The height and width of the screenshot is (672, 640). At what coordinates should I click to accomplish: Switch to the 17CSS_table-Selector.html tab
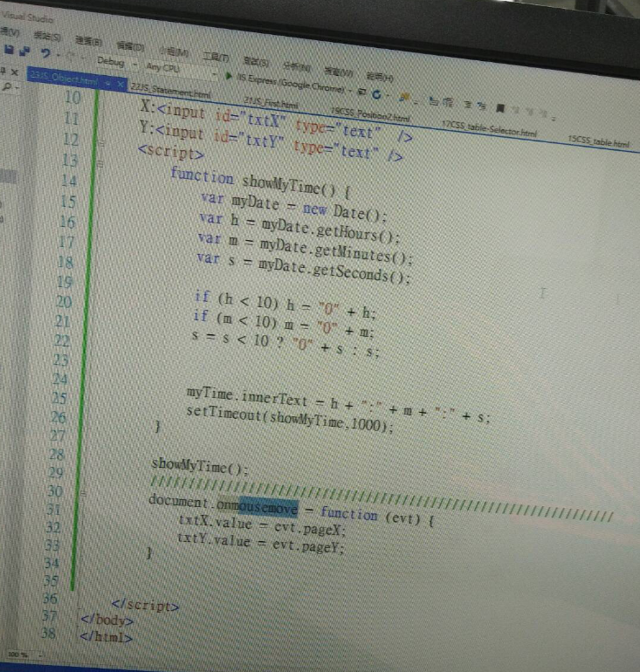(489, 127)
